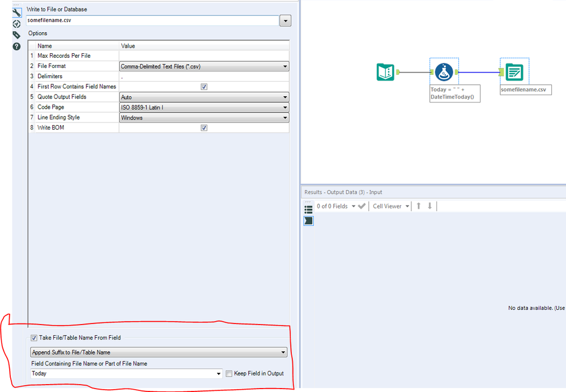Select the File Format row label
Image resolution: width=566 pixels, height=392 pixels.
(52, 66)
